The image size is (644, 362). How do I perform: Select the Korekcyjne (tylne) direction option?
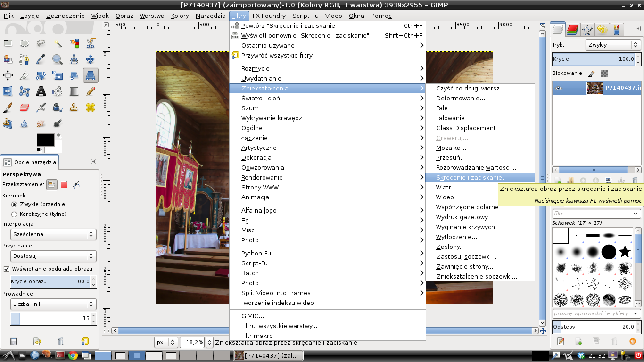click(14, 214)
